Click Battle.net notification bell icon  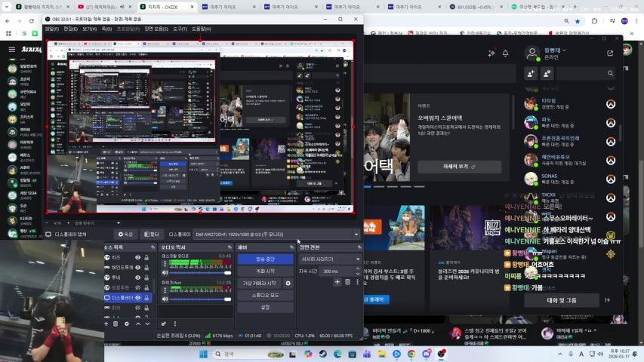coord(504,53)
